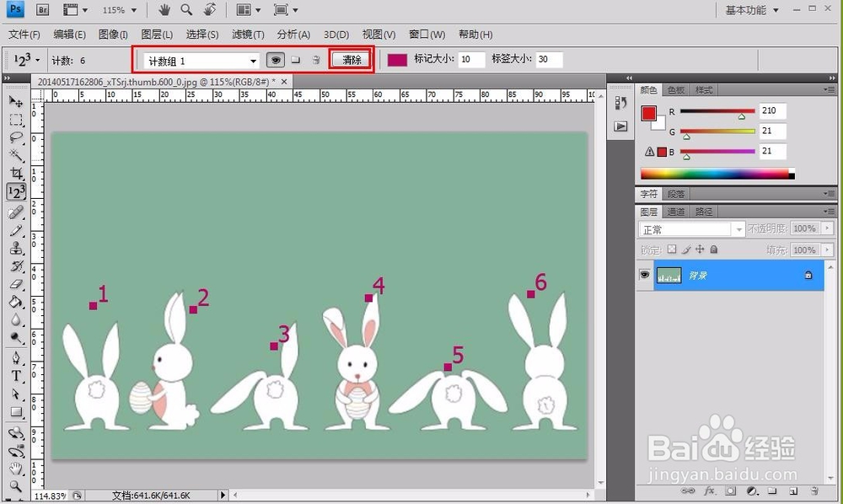Click the 标记大小 input field
The image size is (843, 504).
click(x=472, y=60)
